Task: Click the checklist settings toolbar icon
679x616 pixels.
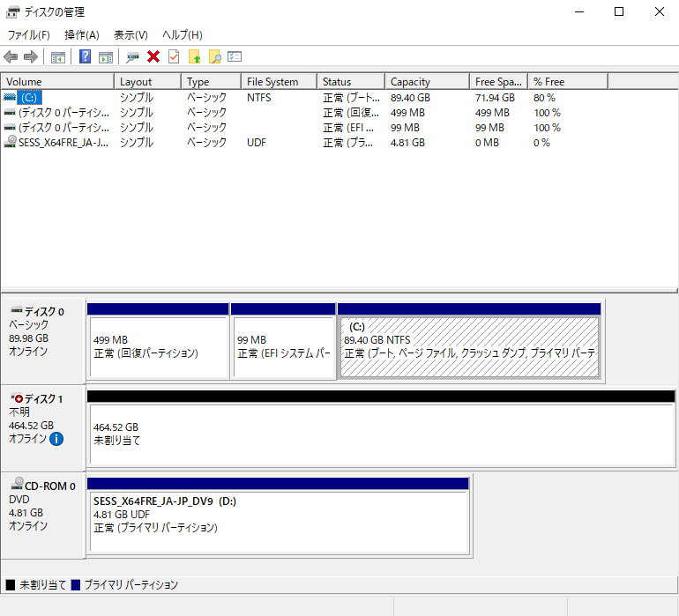Action: [x=235, y=56]
